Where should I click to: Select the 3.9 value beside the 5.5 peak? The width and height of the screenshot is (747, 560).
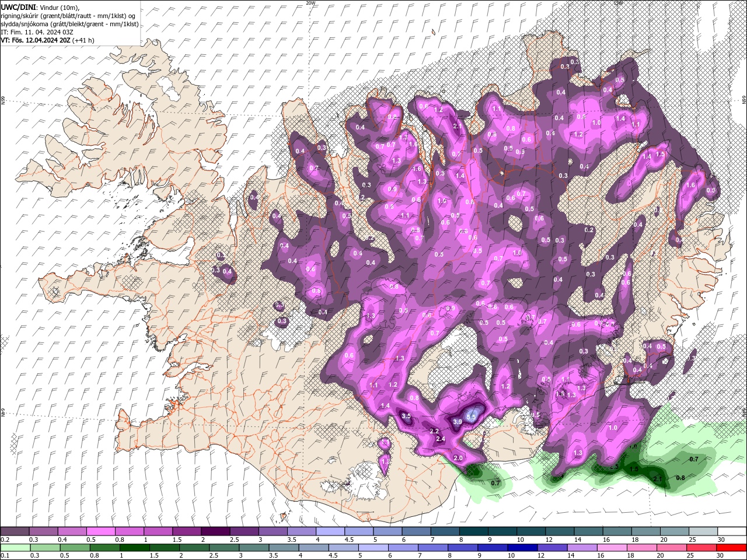tap(458, 422)
